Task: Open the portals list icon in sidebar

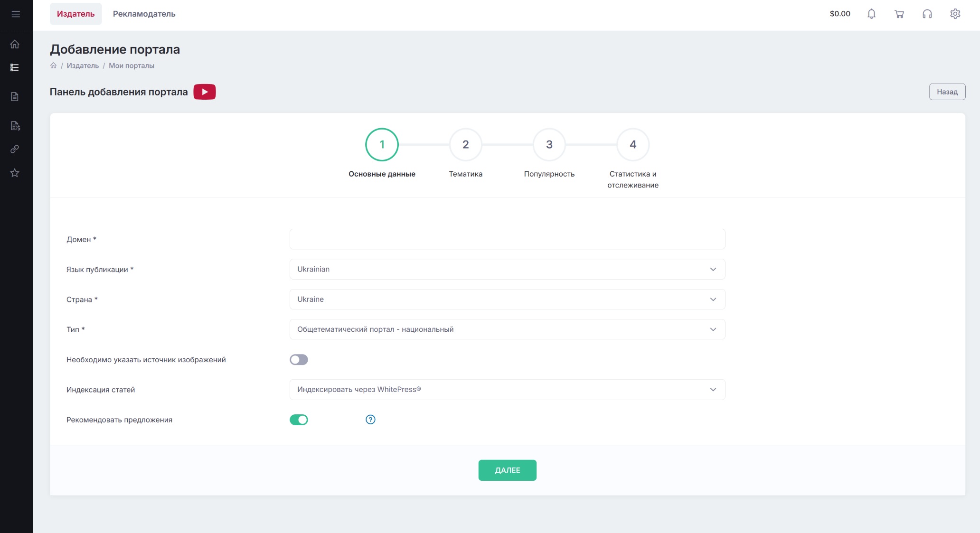Action: pos(15,67)
